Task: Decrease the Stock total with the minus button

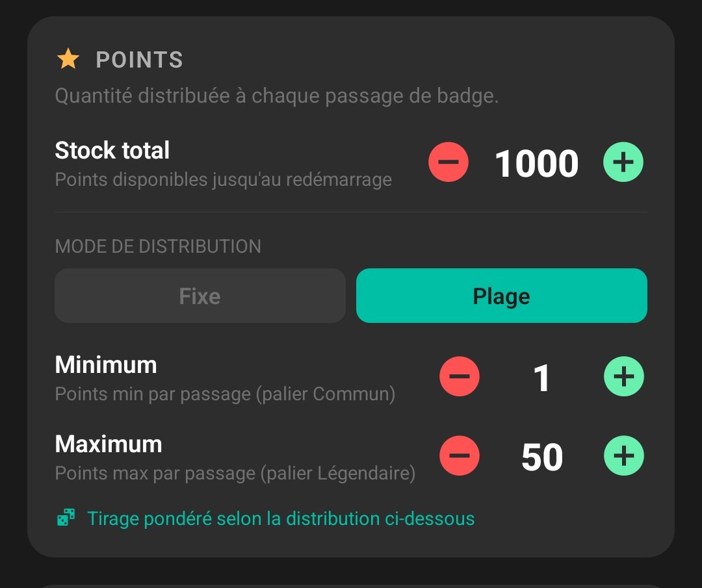Action: tap(448, 162)
